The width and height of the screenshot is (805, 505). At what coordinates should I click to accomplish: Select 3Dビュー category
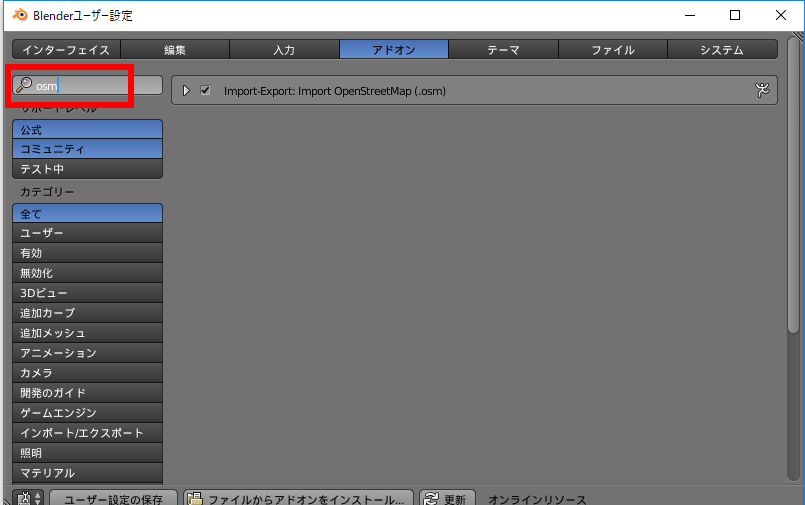(x=87, y=293)
